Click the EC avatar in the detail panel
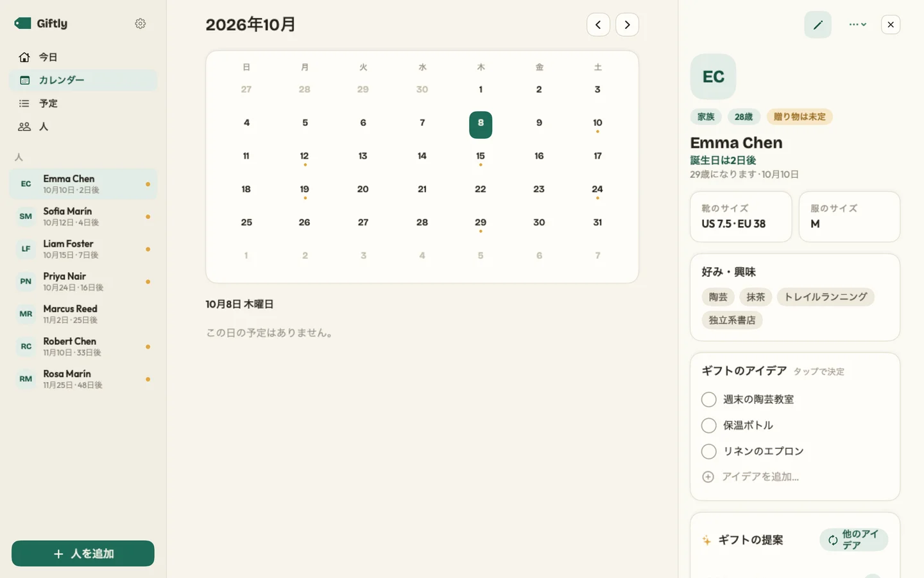Screen dimensions: 924x578 713,76
